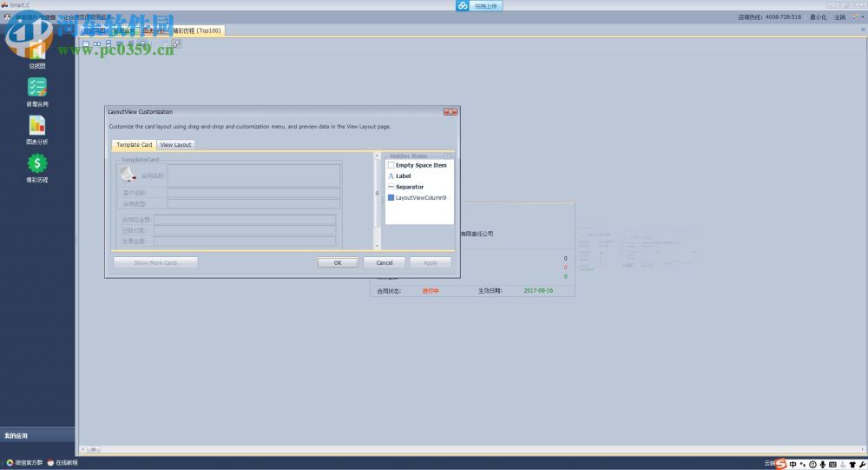Select the Empty Space Item entry
This screenshot has width=868, height=470.
[x=420, y=165]
